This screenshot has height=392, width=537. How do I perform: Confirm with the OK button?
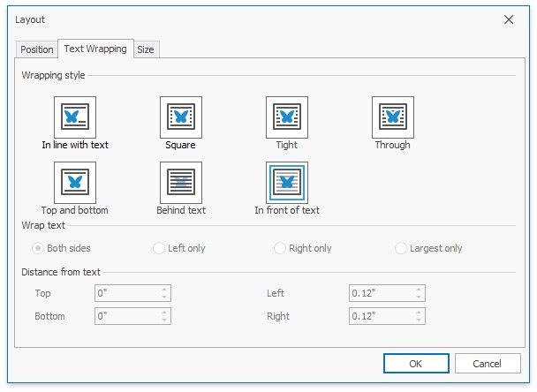coord(415,363)
